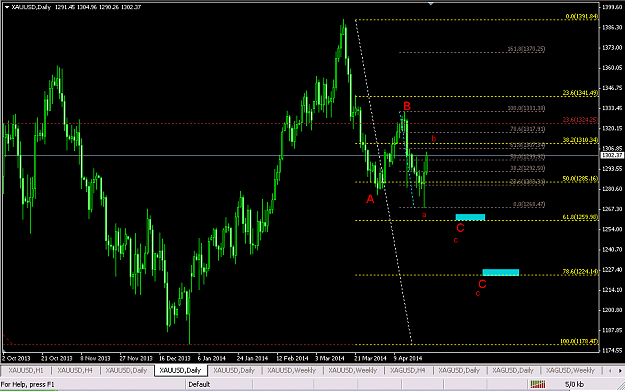Click the chart shift triangle marker at top
The width and height of the screenshot is (625, 391).
pyautogui.click(x=431, y=4)
